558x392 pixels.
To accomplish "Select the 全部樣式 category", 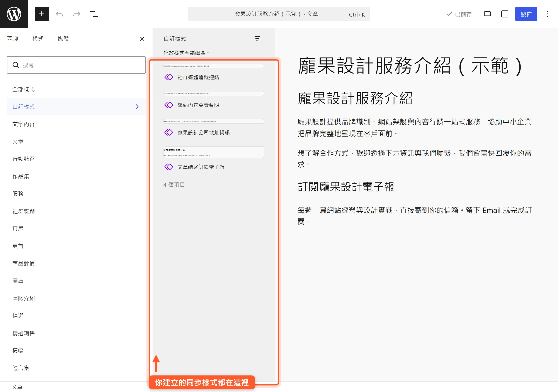I will click(76, 89).
